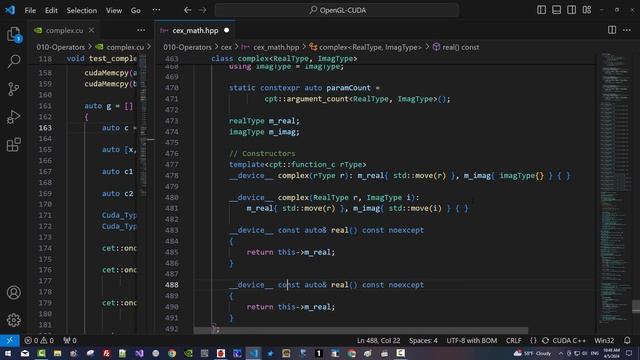
Task: Toggle the bottom panel visibility
Action: click(556, 10)
